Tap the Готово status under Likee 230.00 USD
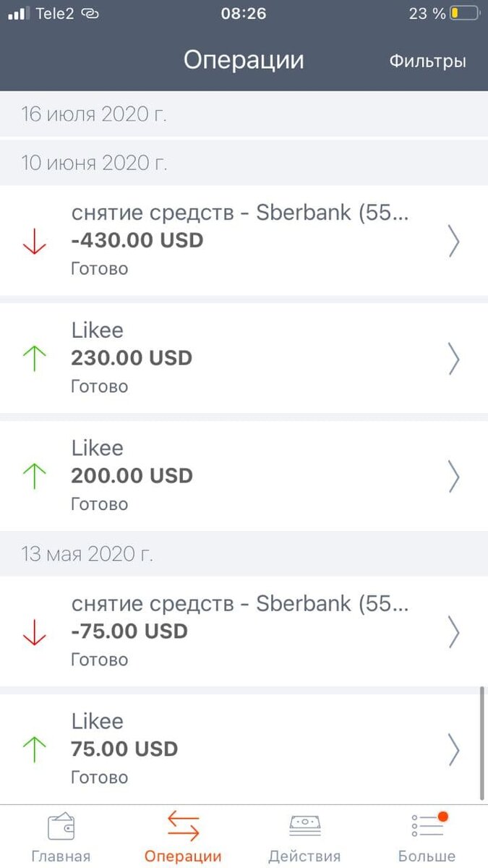 [97, 386]
